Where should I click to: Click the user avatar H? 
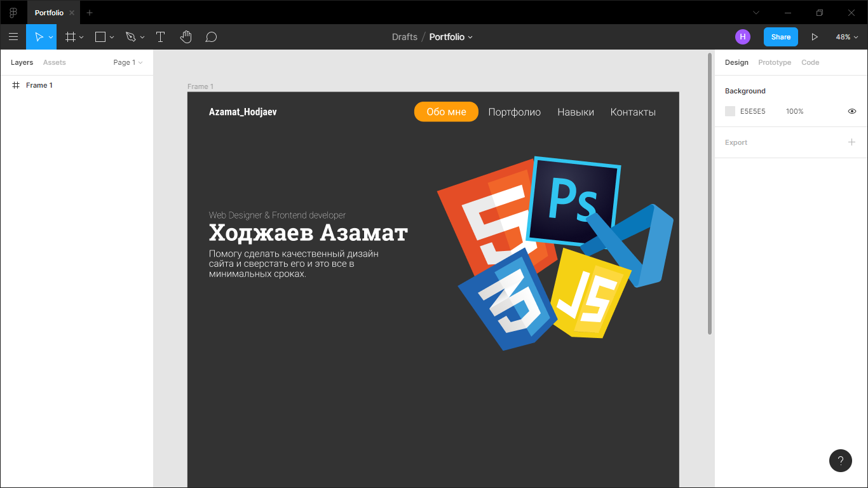point(742,37)
